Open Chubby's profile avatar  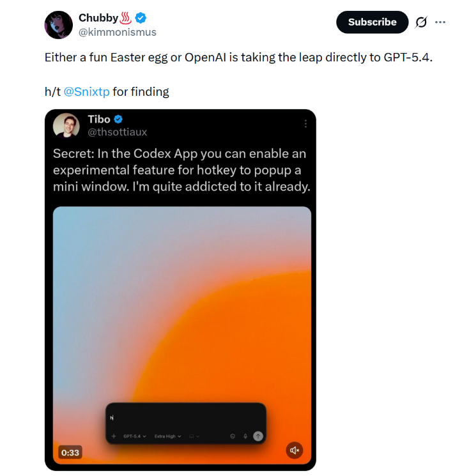pos(58,25)
